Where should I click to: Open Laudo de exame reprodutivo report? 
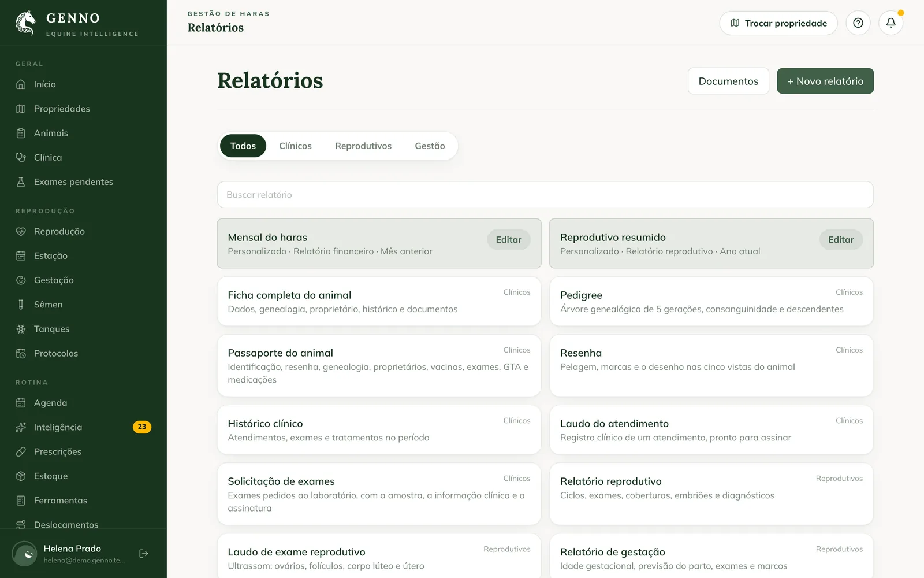pos(379,556)
